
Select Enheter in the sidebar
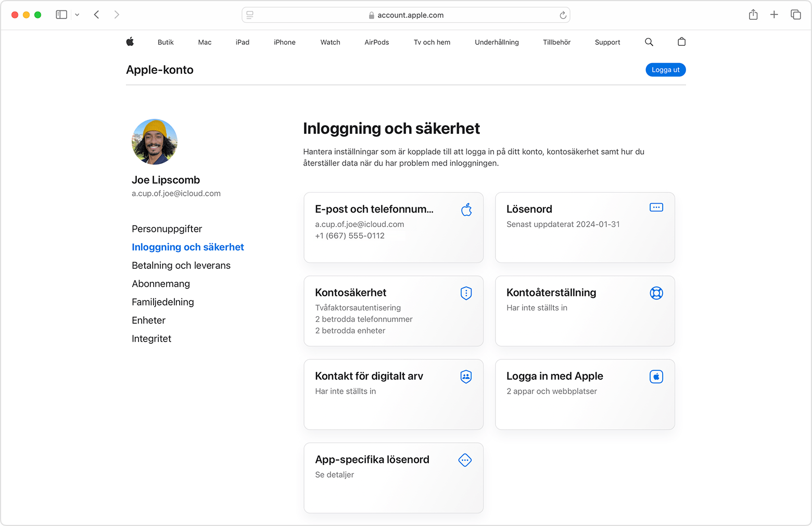pyautogui.click(x=148, y=320)
